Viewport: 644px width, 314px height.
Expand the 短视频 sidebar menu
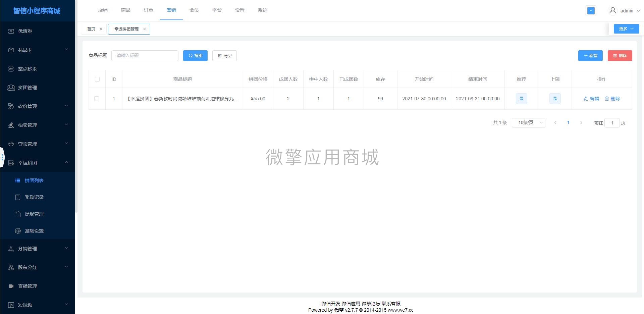[66, 305]
